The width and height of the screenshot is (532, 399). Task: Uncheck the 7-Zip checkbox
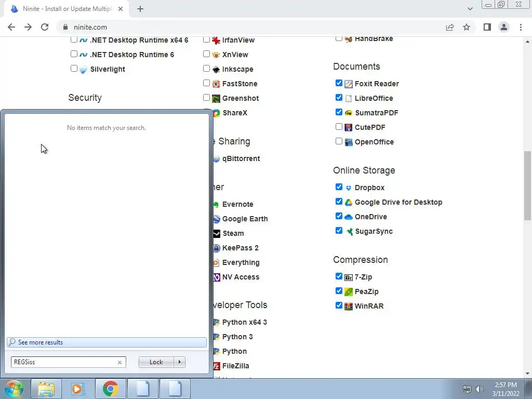click(x=339, y=276)
